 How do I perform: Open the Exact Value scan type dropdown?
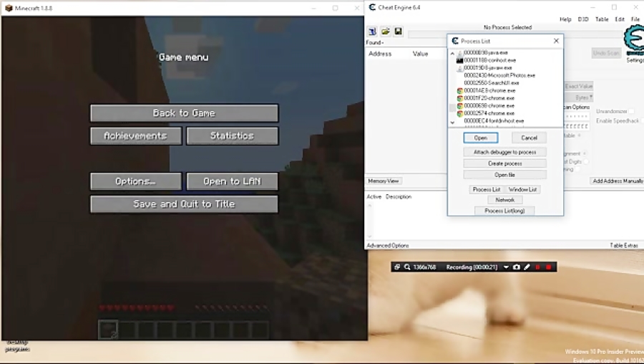(580, 86)
